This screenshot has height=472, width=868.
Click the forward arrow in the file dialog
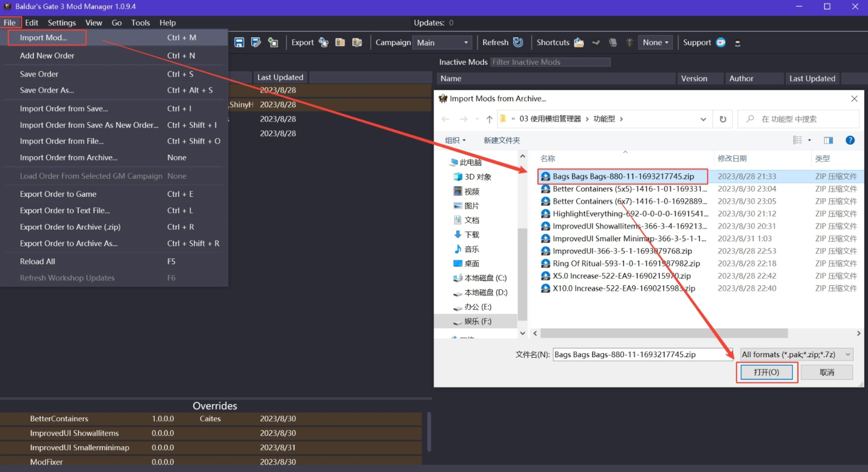click(464, 119)
